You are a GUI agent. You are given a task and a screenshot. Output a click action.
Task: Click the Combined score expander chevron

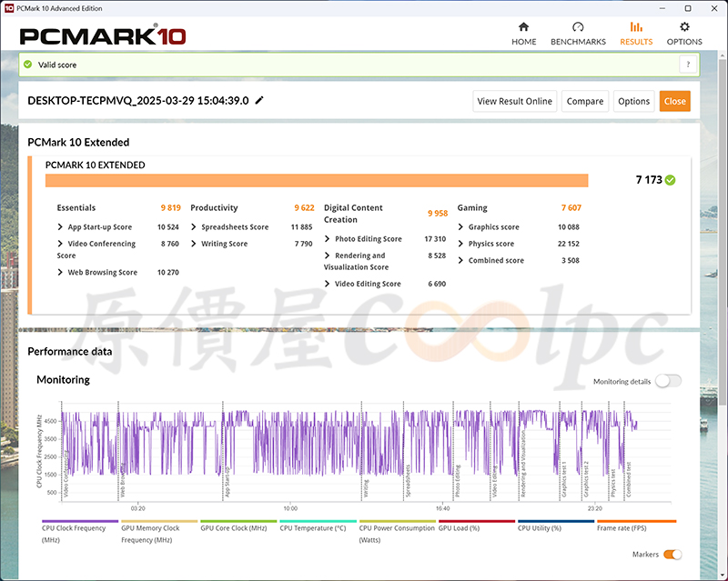[460, 260]
